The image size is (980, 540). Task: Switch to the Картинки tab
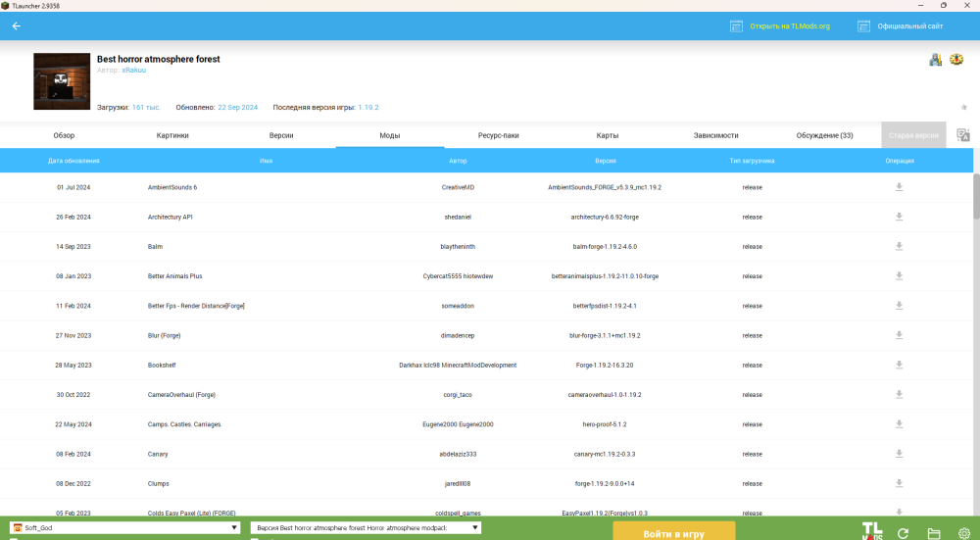(x=172, y=135)
